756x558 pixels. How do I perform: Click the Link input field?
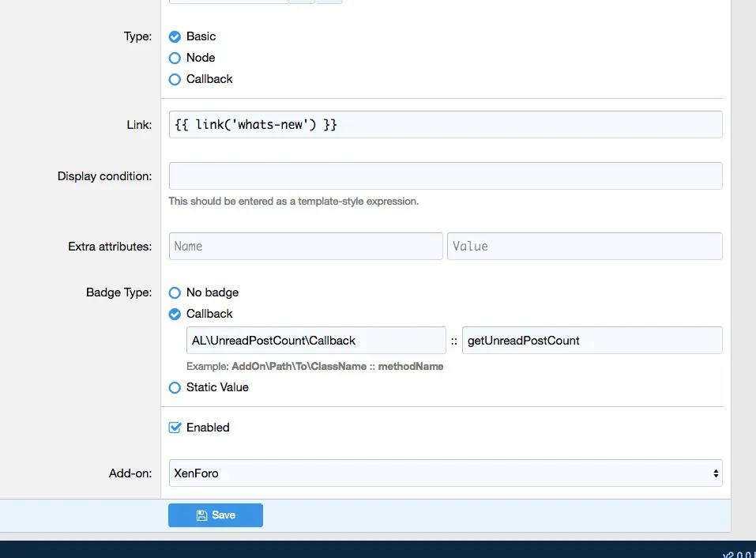[446, 124]
